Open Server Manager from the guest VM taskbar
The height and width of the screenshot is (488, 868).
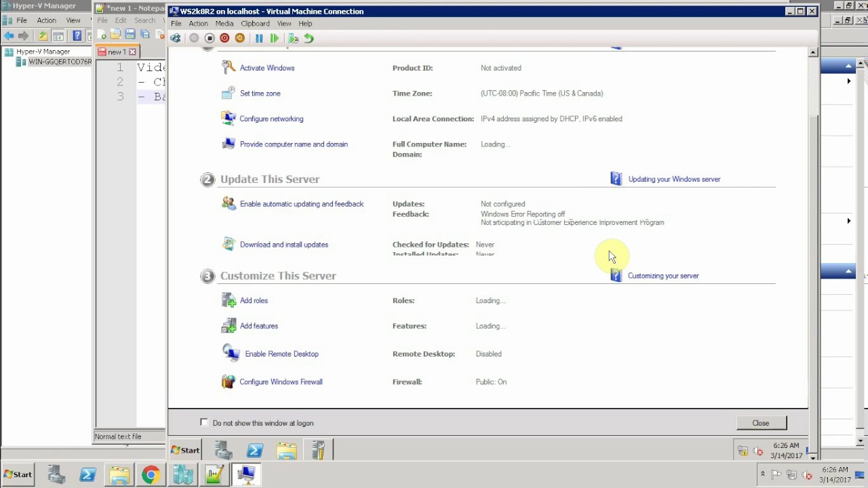[x=223, y=450]
